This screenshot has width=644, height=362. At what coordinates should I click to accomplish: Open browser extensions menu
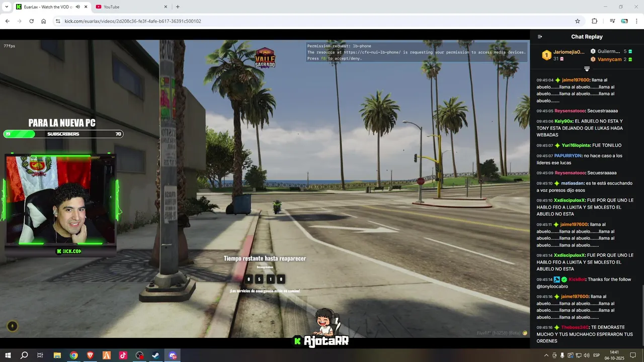point(594,21)
